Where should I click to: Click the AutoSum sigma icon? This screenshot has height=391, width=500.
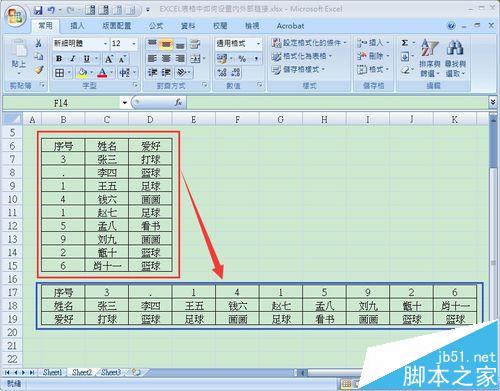tap(404, 43)
